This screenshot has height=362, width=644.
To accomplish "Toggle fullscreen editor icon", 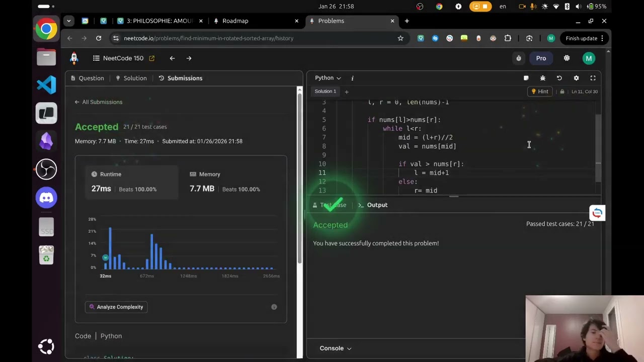I will coord(593,78).
